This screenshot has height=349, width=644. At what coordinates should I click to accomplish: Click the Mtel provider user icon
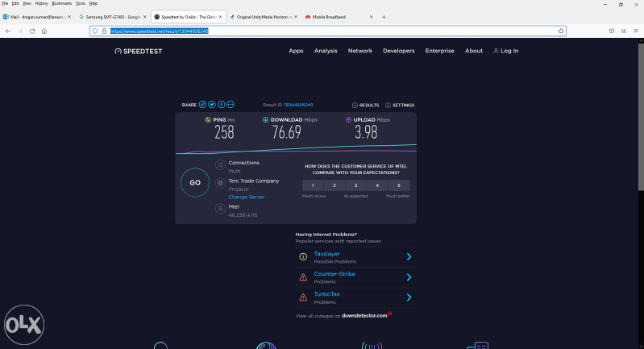(220, 209)
